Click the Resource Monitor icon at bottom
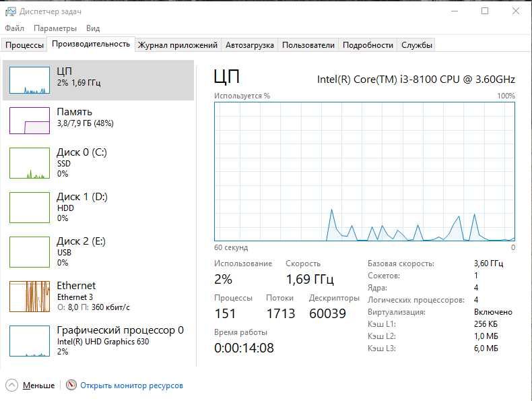 [x=71, y=385]
